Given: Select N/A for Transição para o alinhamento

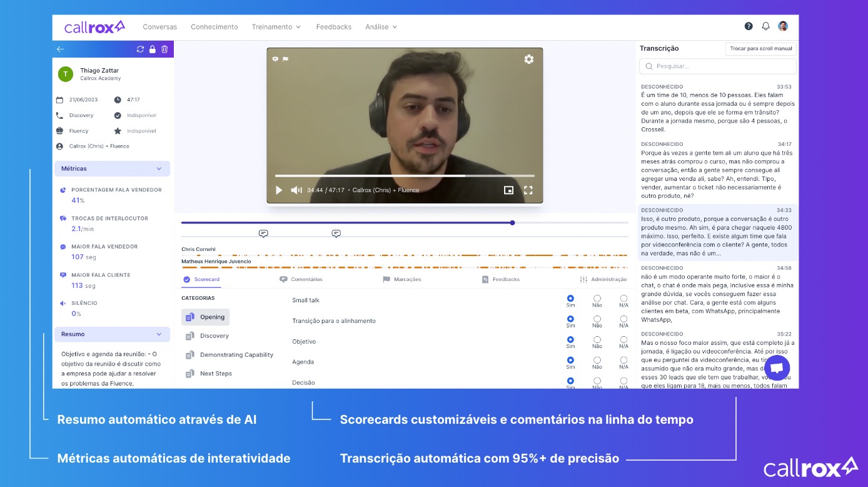Looking at the screenshot, I should [623, 319].
